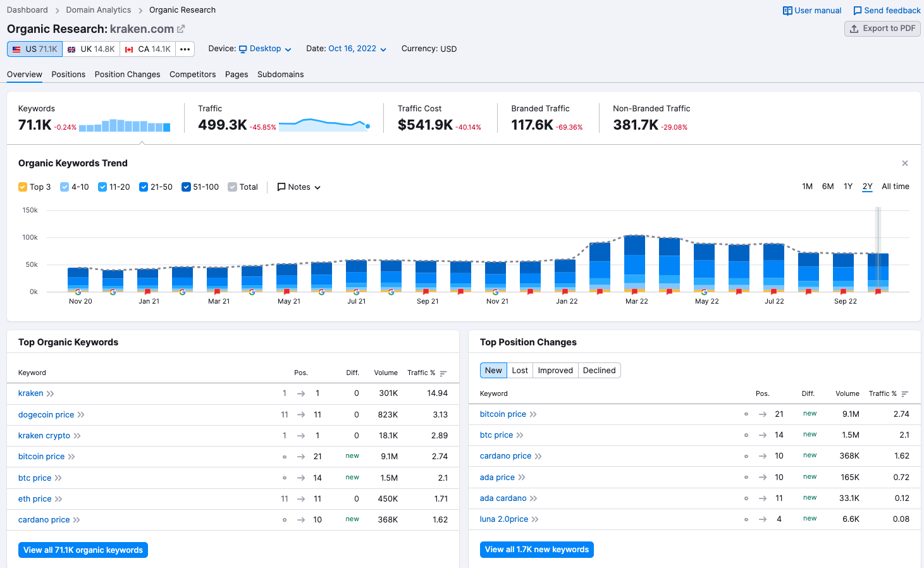This screenshot has height=568, width=924.
Task: Switch to the Competitors tab
Action: pos(193,75)
